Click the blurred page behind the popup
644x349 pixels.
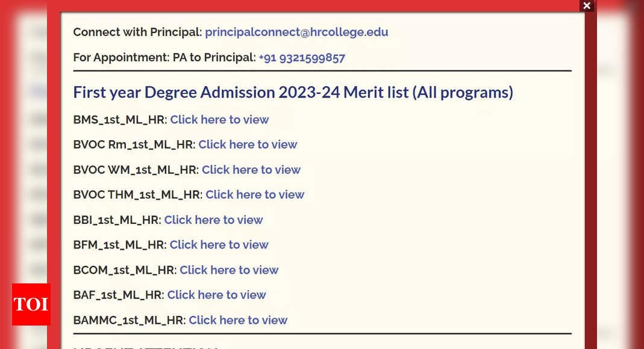(x=616, y=164)
